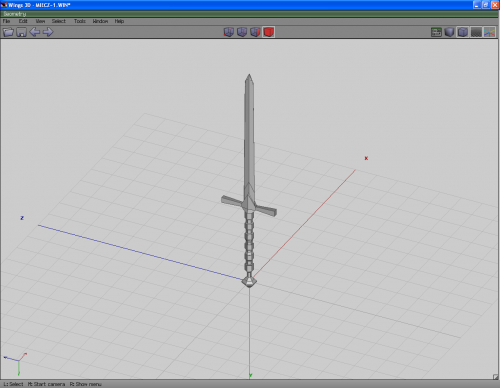The height and width of the screenshot is (388, 500).
Task: Save the model with the floppy disk icon
Action: (x=22, y=32)
